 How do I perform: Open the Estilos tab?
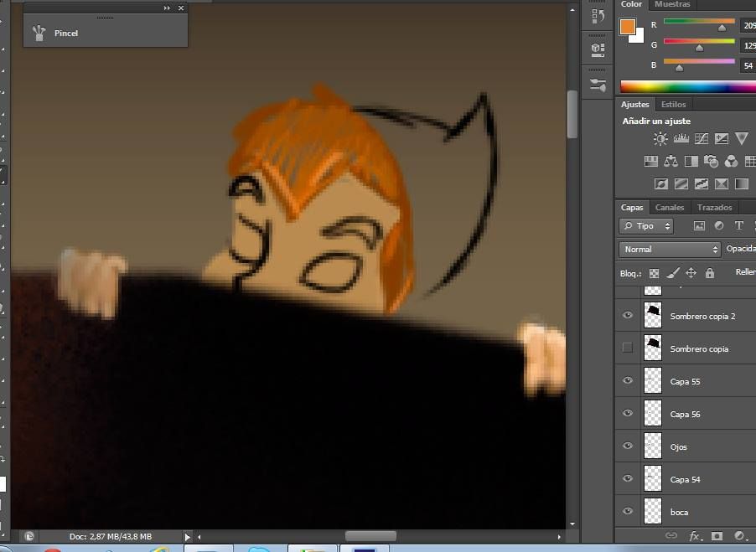pos(673,104)
